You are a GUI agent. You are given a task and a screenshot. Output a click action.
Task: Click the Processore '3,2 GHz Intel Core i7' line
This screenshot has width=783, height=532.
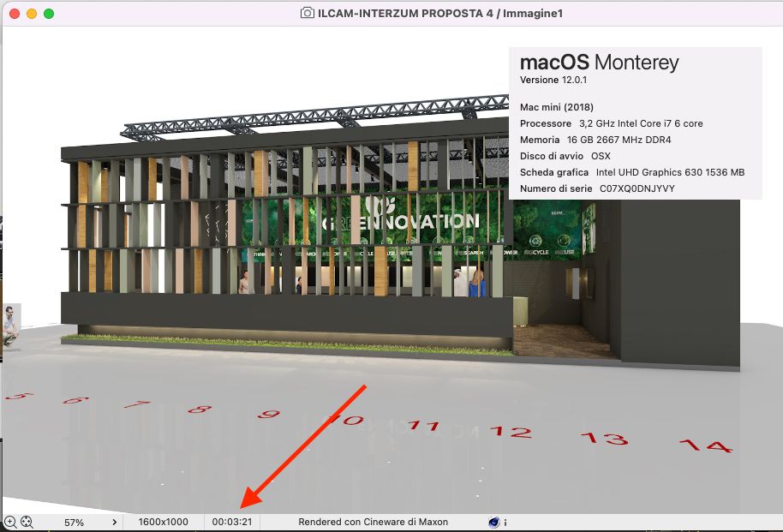pos(611,123)
